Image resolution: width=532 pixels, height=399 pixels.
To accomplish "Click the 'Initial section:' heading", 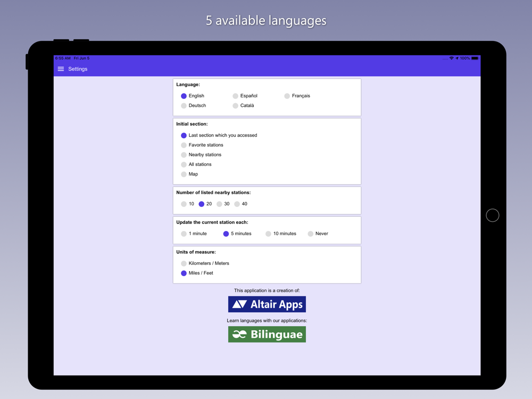I will click(x=192, y=124).
